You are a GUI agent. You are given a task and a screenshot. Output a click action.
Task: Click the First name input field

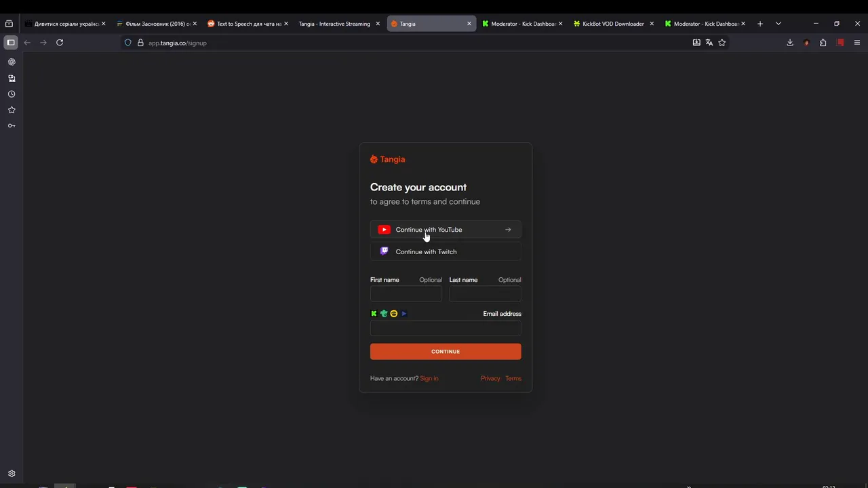coord(406,294)
